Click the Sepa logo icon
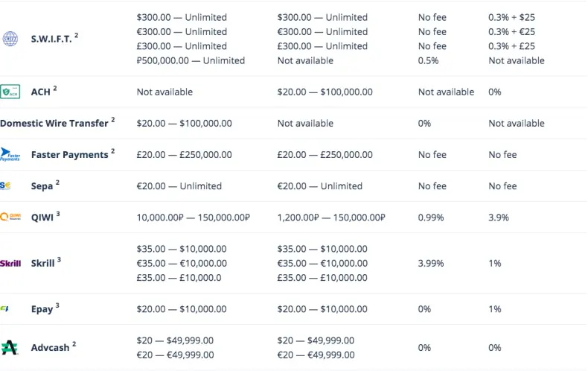 6,185
